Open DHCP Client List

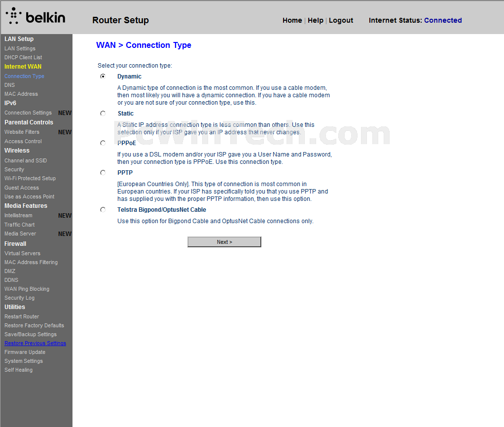pyautogui.click(x=23, y=57)
